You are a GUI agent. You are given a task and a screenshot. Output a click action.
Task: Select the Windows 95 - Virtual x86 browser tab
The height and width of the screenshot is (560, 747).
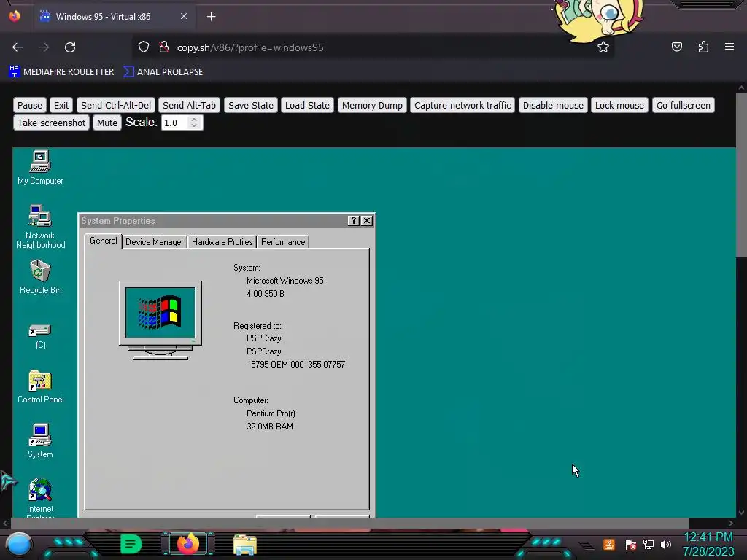(113, 17)
